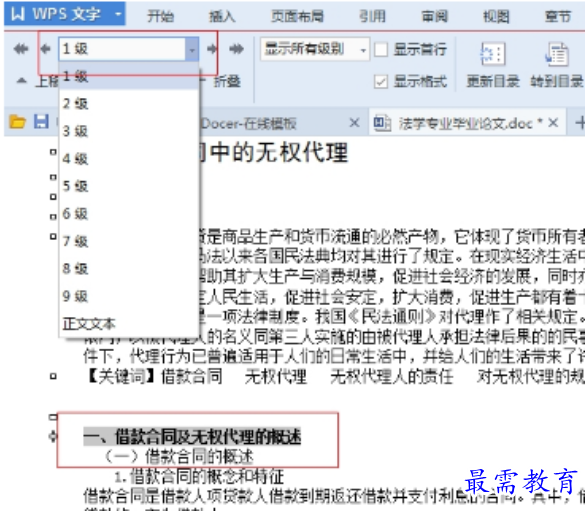This screenshot has width=586, height=513.
Task: Click line 1.借款合同的概念和特征
Action: click(199, 476)
